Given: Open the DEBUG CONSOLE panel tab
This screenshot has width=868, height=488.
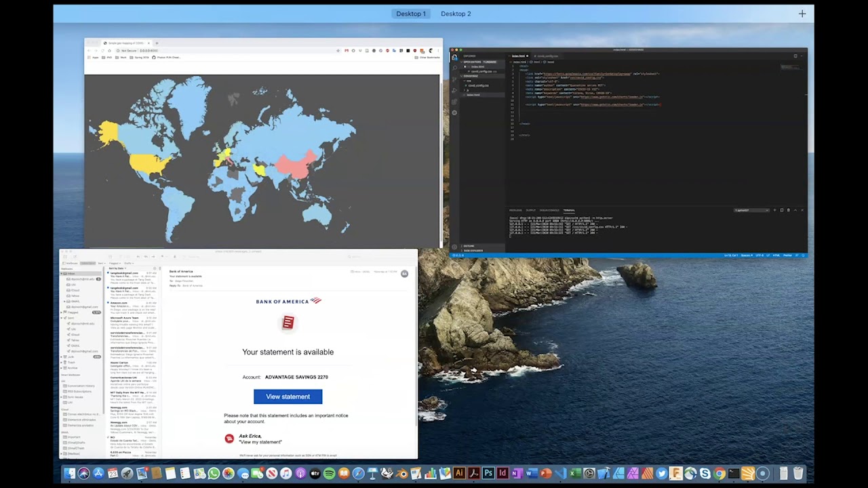Looking at the screenshot, I should pyautogui.click(x=549, y=210).
